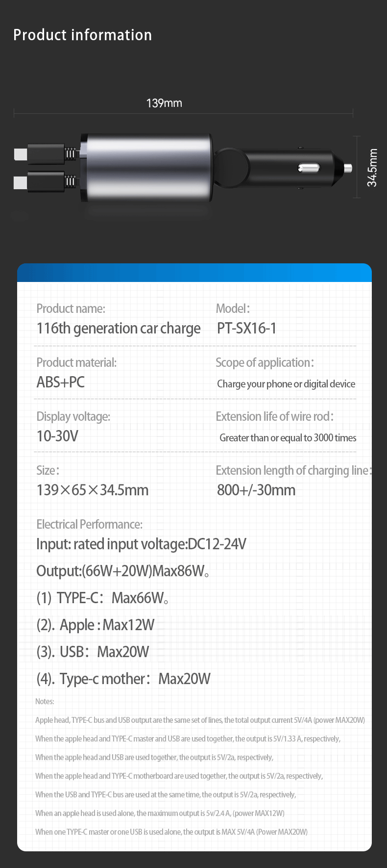The width and height of the screenshot is (387, 868).
Task: Click the 139mm length dimension label
Action: tap(164, 103)
